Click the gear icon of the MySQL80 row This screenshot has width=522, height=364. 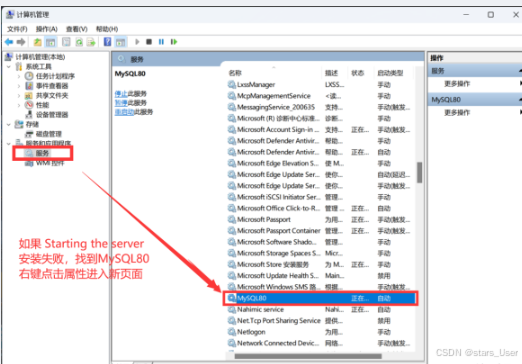coord(232,298)
